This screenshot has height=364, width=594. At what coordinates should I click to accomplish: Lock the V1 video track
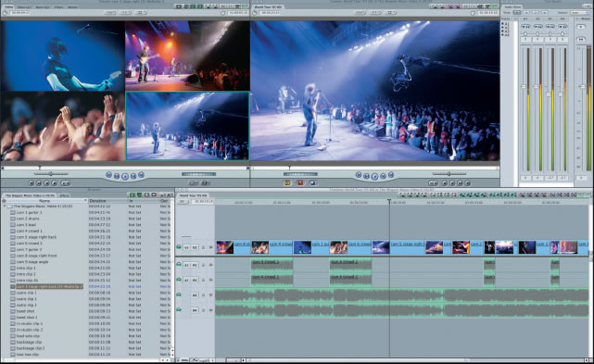203,247
